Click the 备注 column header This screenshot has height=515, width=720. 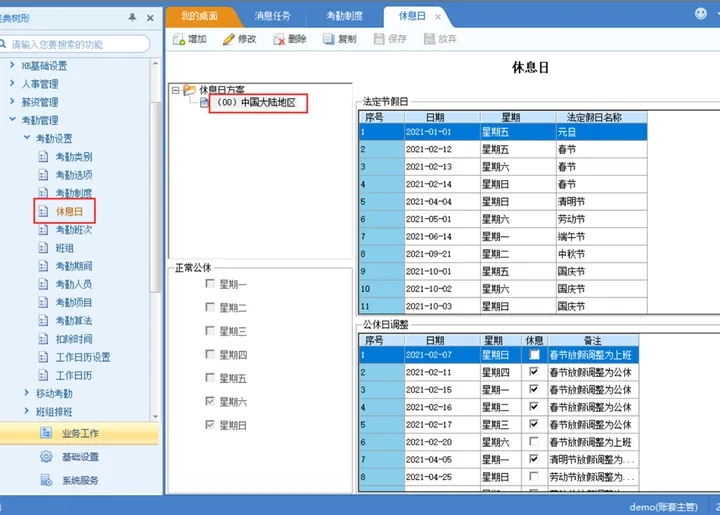pos(592,341)
